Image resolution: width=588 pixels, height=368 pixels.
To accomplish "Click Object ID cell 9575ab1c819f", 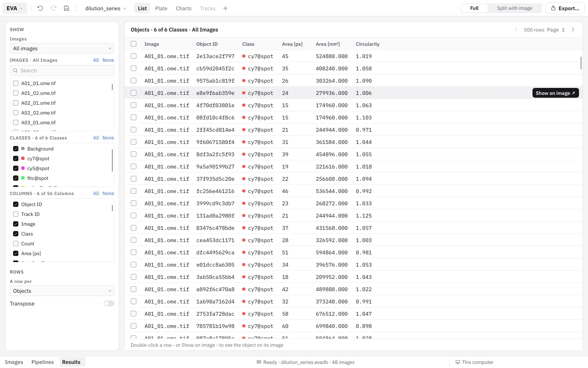I will (x=215, y=81).
